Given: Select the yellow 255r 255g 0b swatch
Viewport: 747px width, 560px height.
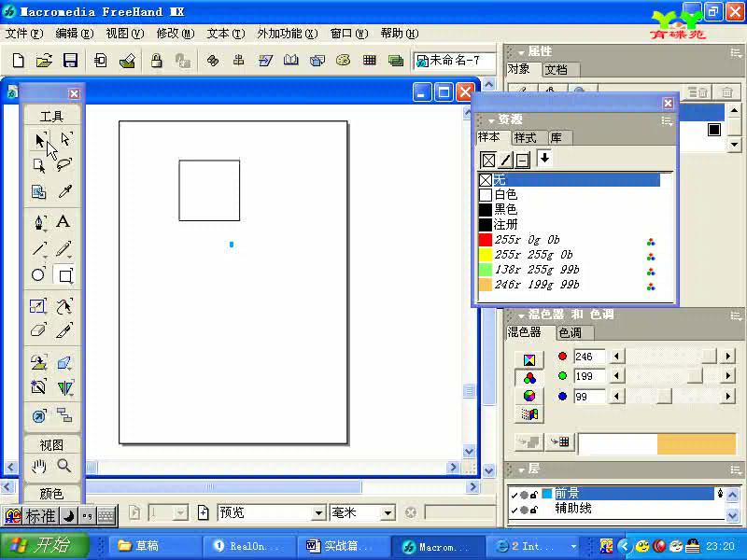Looking at the screenshot, I should [x=570, y=255].
